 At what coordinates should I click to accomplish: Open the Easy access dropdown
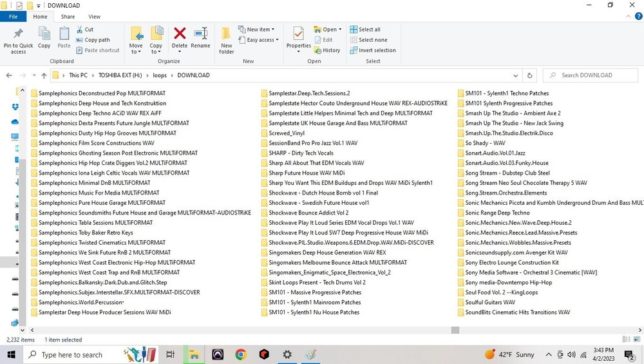[x=258, y=40]
